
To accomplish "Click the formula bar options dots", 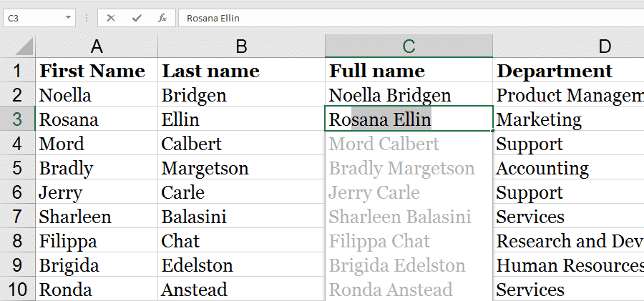I will coord(87,18).
